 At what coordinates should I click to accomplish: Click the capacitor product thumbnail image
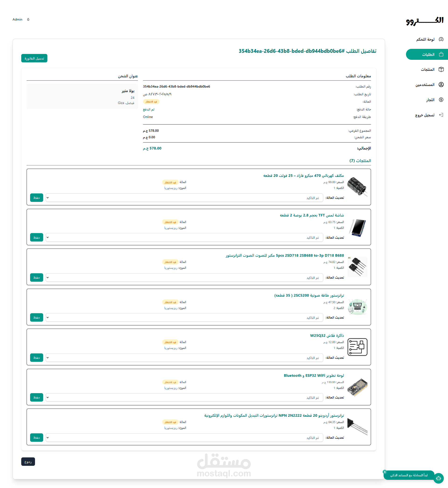(357, 187)
